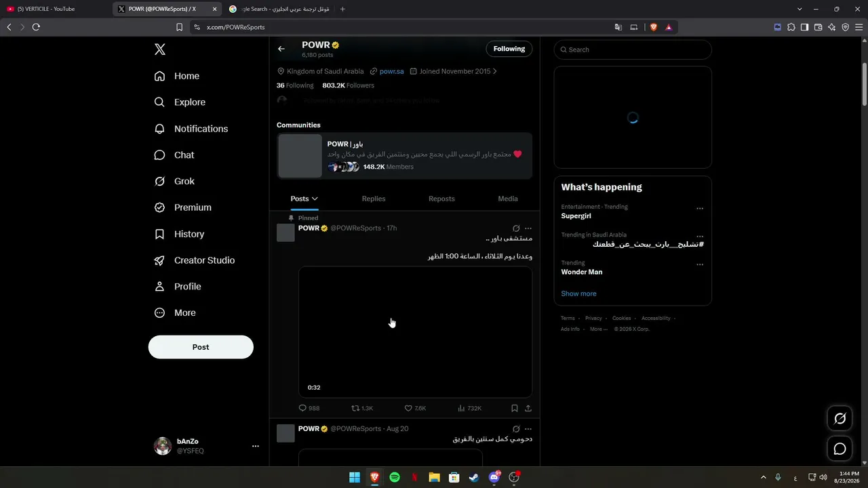Open the Brave main menu

pos(859,27)
